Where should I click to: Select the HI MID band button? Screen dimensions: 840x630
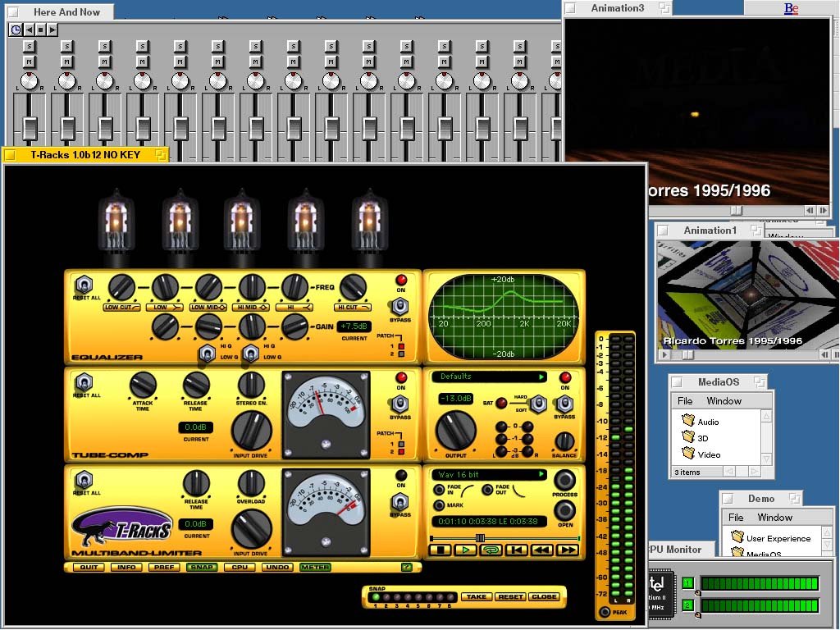click(251, 308)
